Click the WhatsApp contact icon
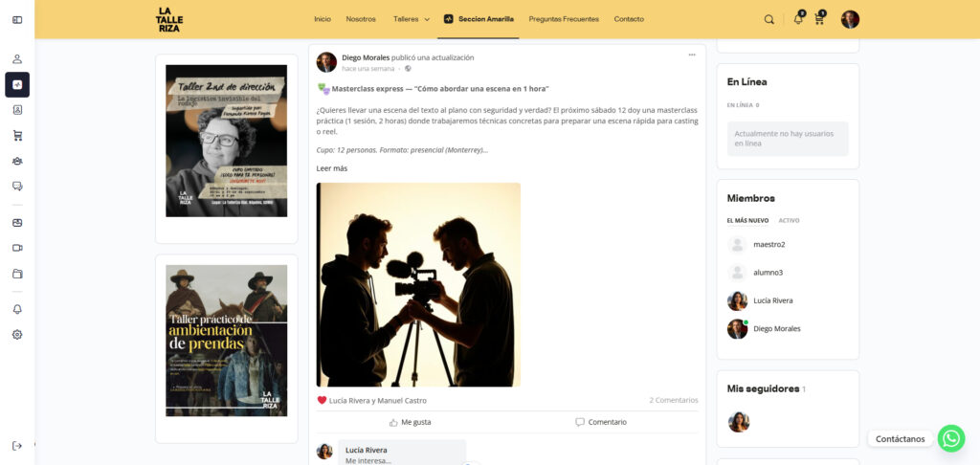 (950, 438)
